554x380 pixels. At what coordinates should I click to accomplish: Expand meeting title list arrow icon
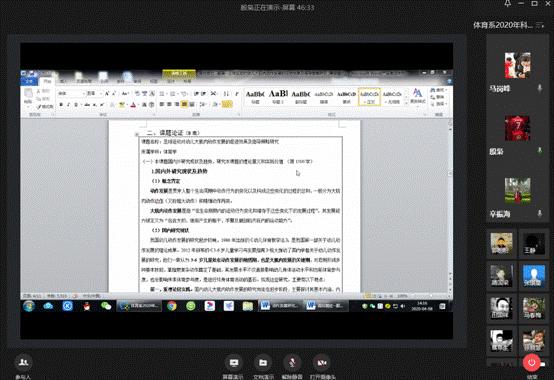point(540,25)
